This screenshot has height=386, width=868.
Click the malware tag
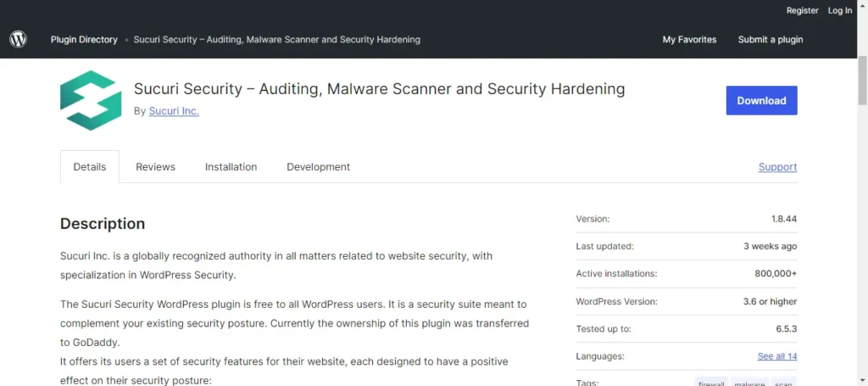click(x=749, y=382)
